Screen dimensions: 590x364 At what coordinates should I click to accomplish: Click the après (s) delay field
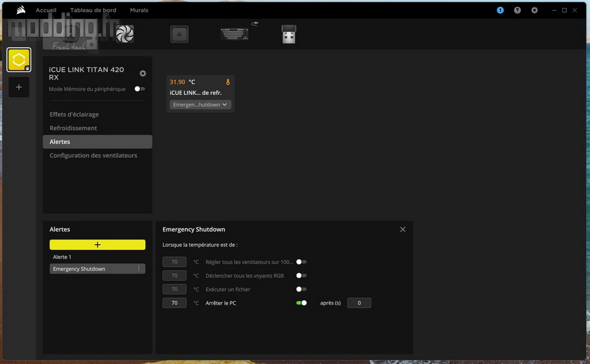tap(359, 303)
